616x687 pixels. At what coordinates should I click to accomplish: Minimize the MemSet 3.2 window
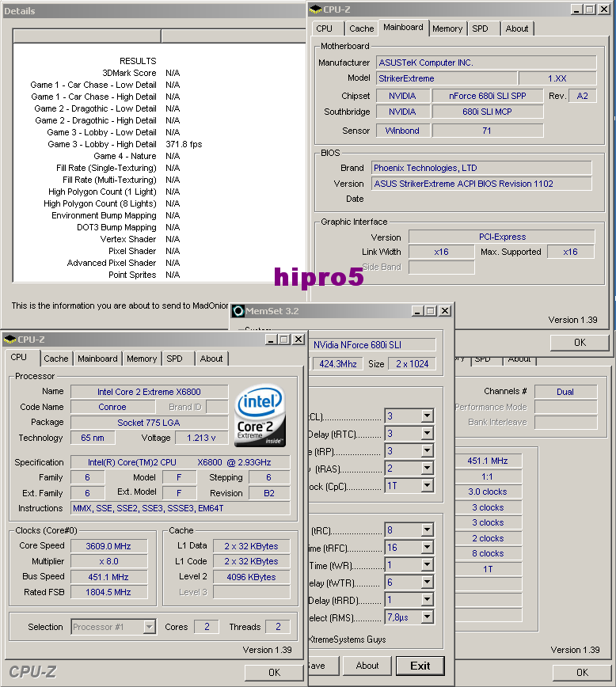point(417,311)
